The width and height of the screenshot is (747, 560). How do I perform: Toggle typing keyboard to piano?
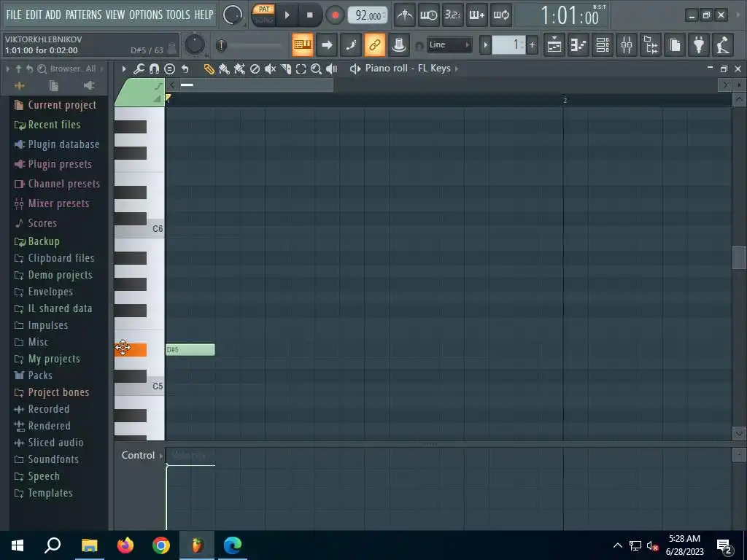pos(303,44)
